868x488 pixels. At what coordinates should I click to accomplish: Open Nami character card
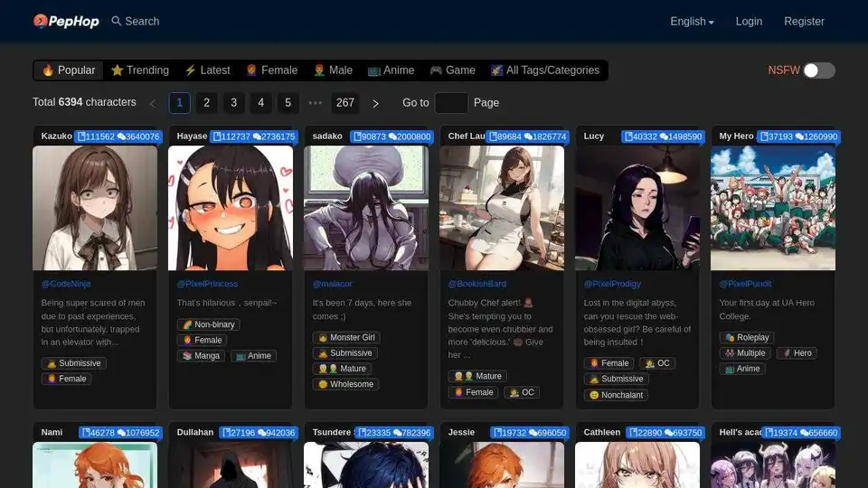tap(95, 456)
